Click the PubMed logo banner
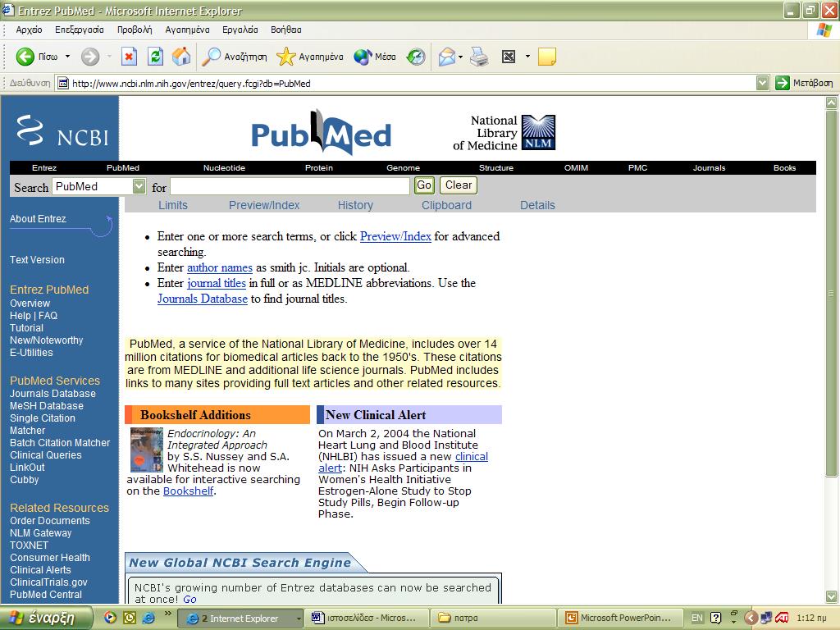Image resolution: width=840 pixels, height=630 pixels. coord(322,132)
